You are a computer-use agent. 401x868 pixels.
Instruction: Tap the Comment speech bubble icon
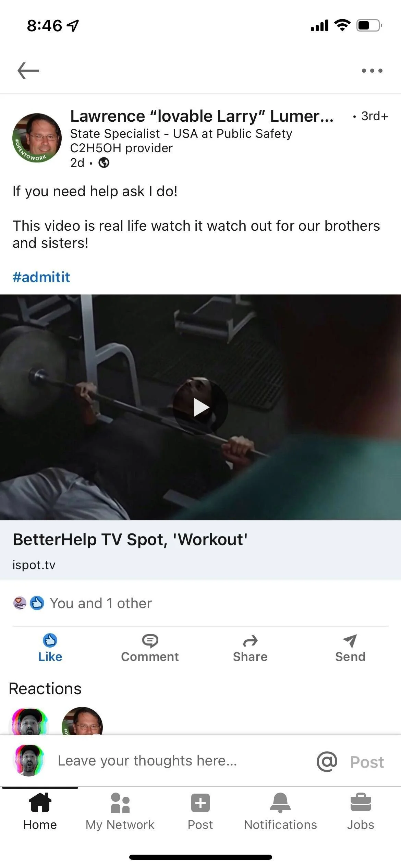click(150, 641)
